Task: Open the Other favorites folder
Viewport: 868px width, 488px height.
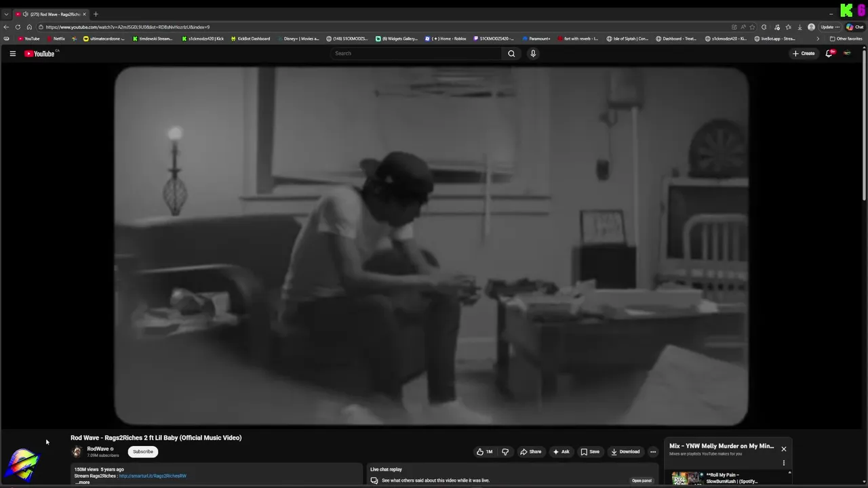Action: (846, 39)
